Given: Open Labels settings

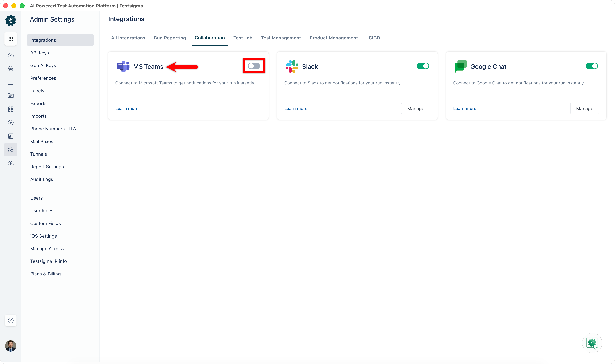Looking at the screenshot, I should pyautogui.click(x=37, y=91).
